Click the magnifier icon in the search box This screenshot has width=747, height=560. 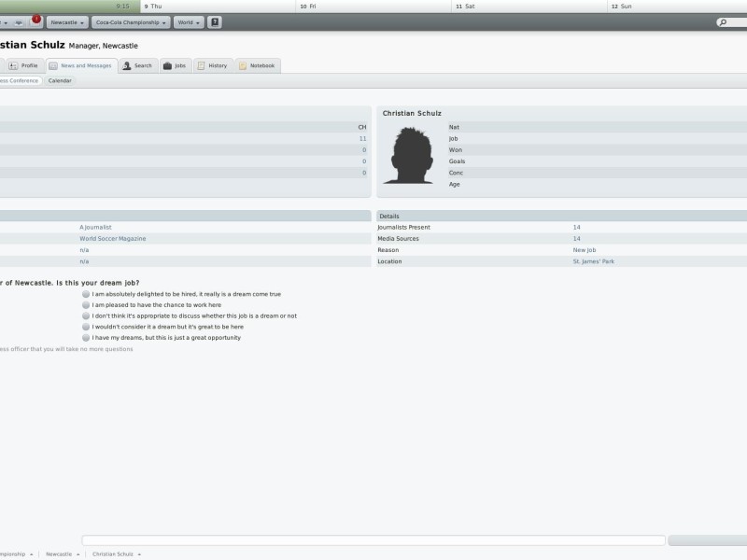[723, 21]
